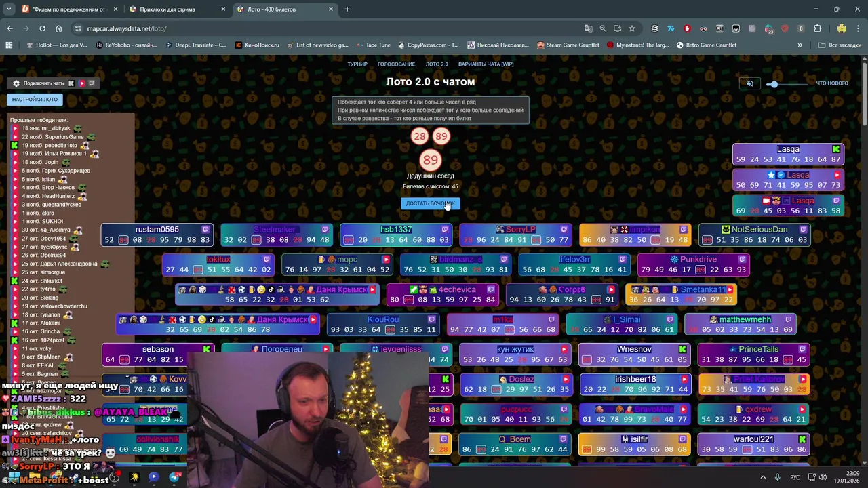Click the Twitch icon on matthewmehh ticket

point(788,319)
